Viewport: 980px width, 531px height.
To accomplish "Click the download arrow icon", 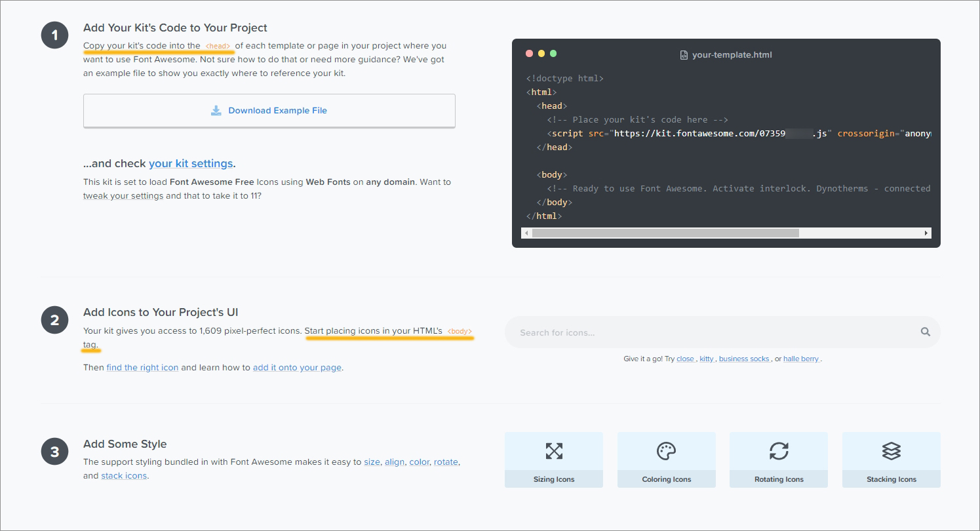I will pyautogui.click(x=216, y=111).
